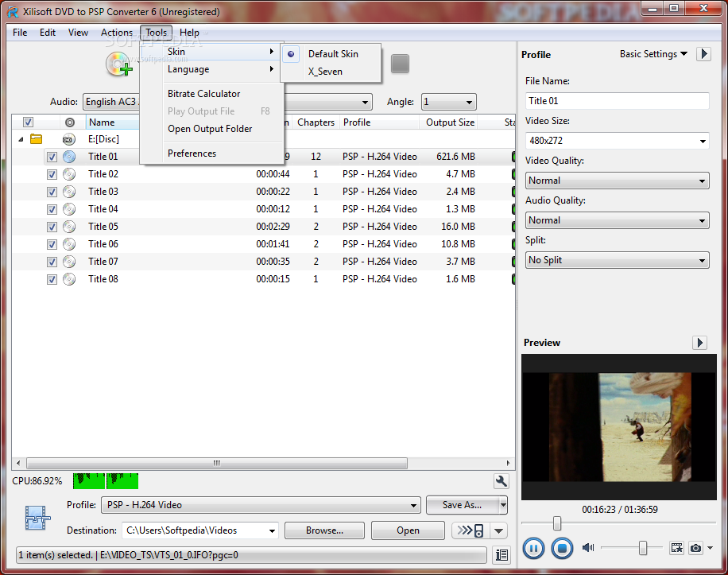Take a snapshot with camera icon

(695, 548)
